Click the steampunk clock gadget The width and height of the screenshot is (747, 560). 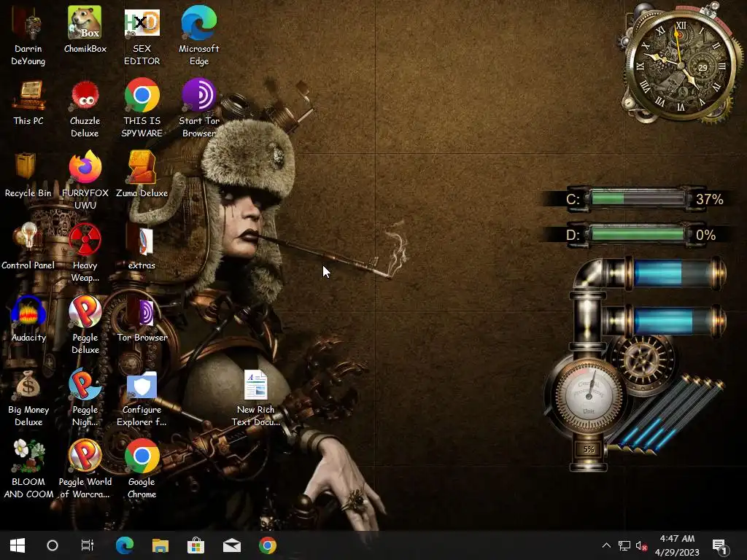click(x=681, y=64)
